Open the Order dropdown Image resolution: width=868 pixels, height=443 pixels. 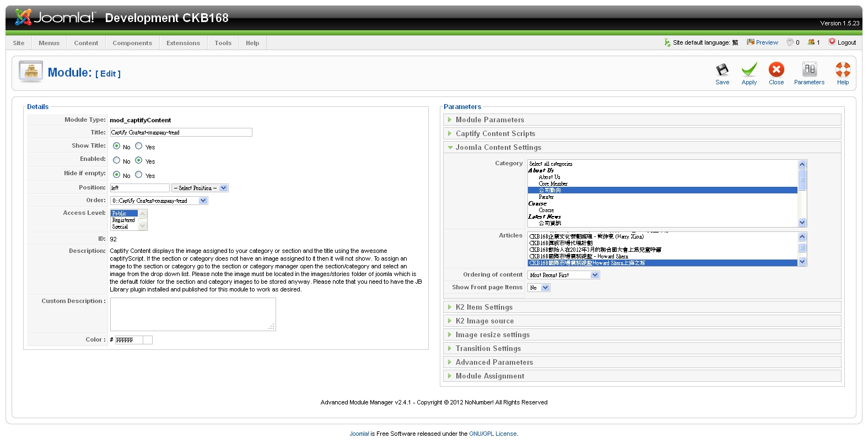159,201
